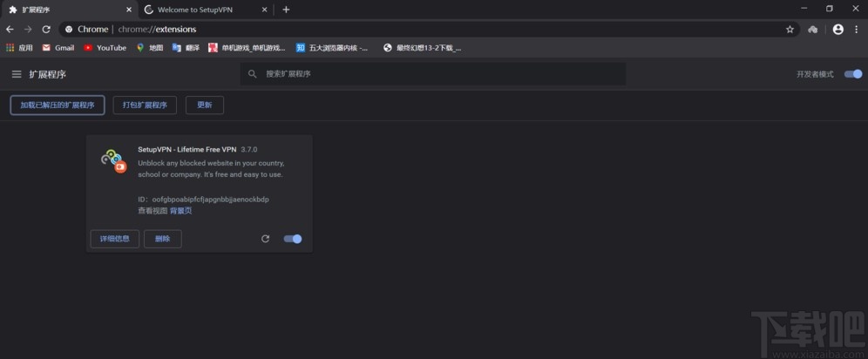Open the 应用 apps bookmark
The image size is (868, 359).
[19, 48]
